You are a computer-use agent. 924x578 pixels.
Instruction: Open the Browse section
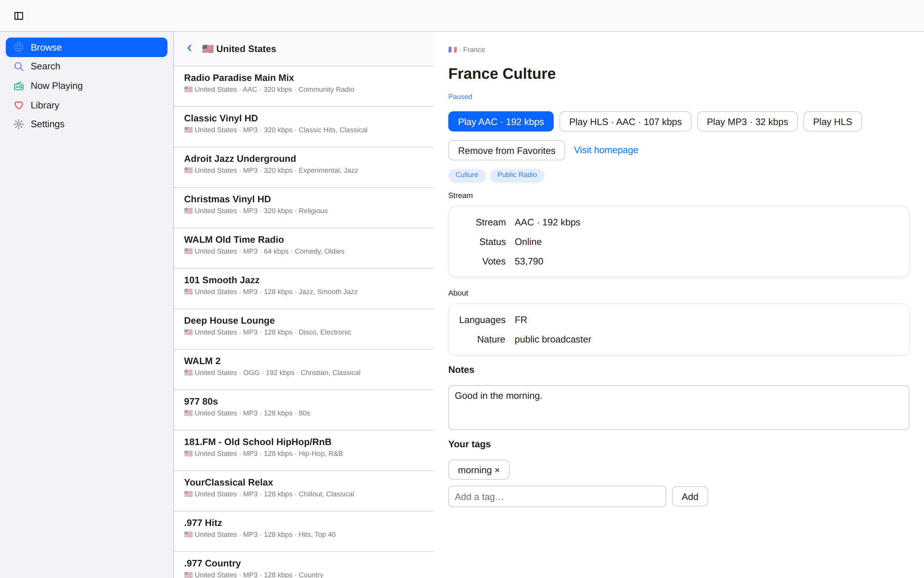[x=87, y=47]
